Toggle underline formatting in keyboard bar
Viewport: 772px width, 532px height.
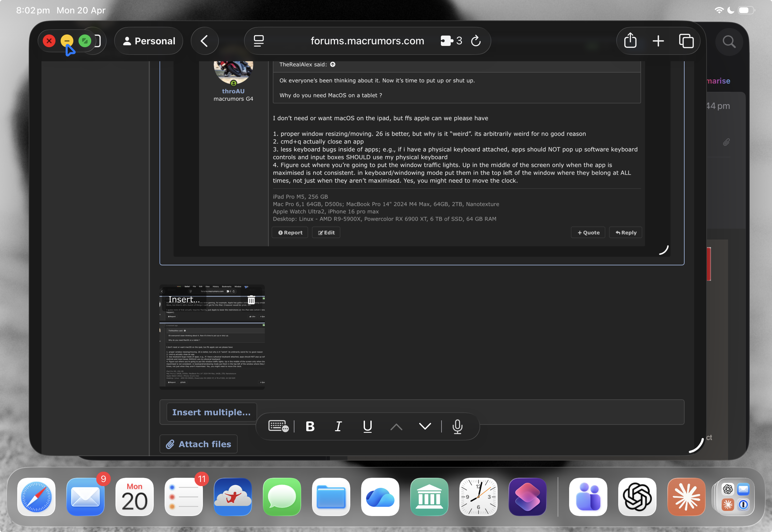(367, 426)
